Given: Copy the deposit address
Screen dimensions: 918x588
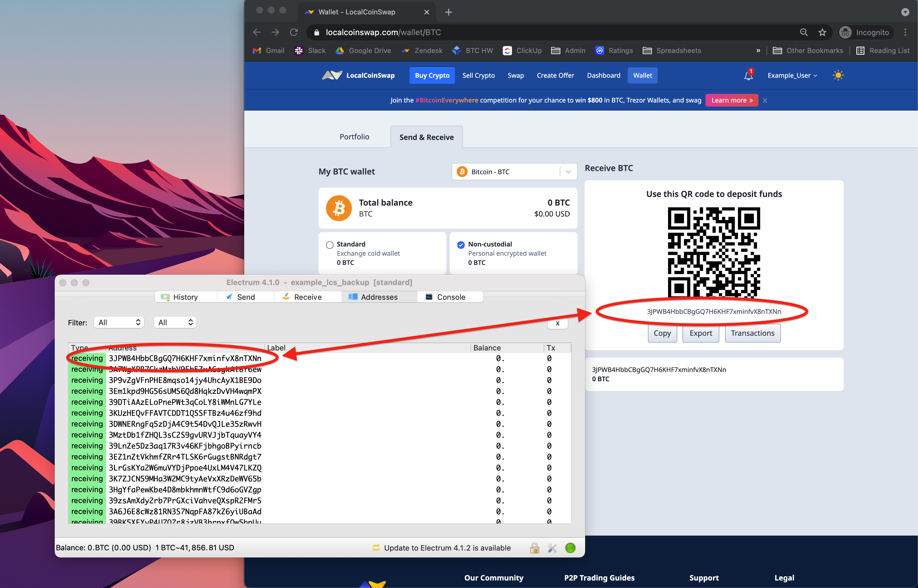Looking at the screenshot, I should coord(662,333).
